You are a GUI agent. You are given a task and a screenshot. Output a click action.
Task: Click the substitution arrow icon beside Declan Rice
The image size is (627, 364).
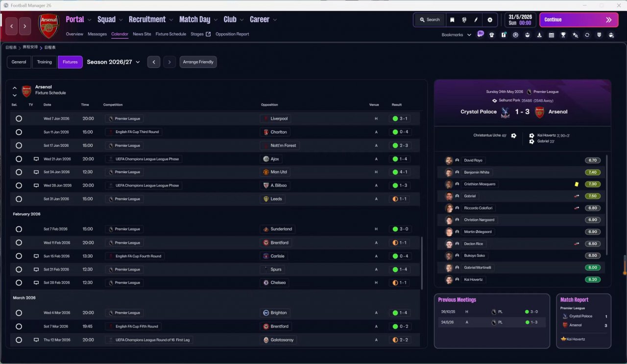click(577, 244)
